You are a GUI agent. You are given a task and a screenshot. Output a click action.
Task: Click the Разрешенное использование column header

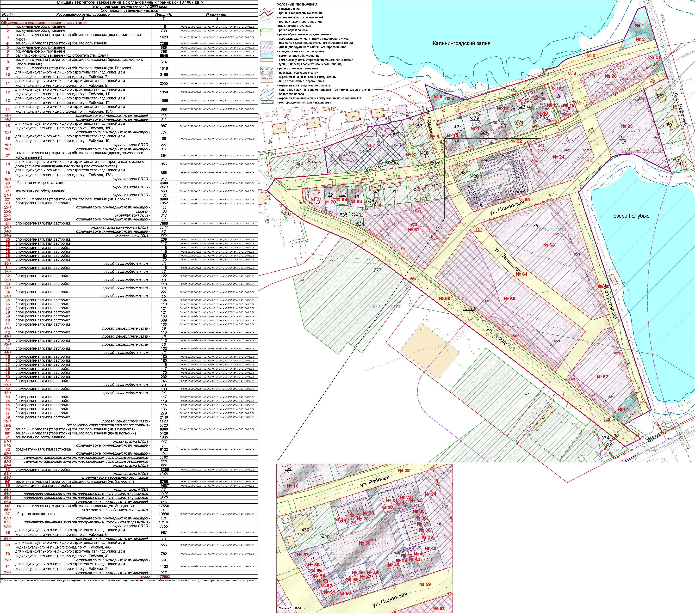click(83, 15)
